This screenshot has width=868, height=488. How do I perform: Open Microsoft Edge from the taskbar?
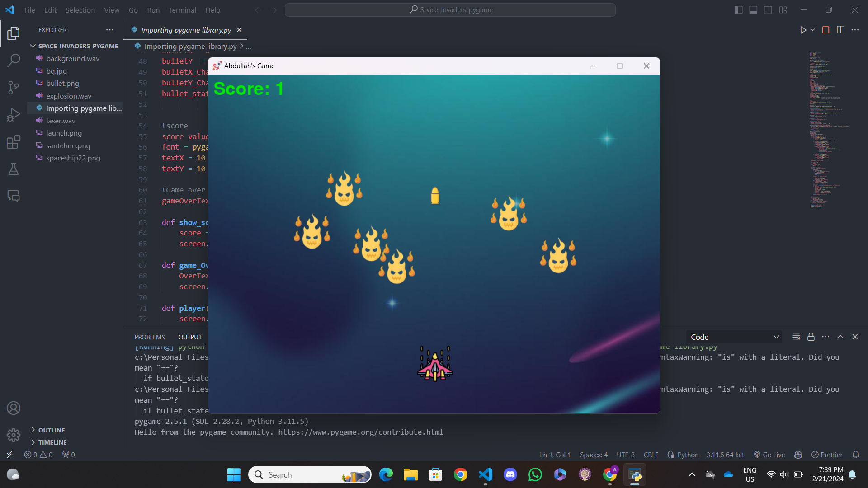386,474
